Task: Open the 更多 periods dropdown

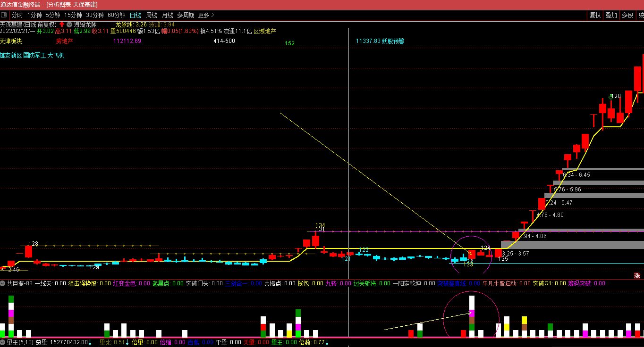Action: click(x=206, y=15)
